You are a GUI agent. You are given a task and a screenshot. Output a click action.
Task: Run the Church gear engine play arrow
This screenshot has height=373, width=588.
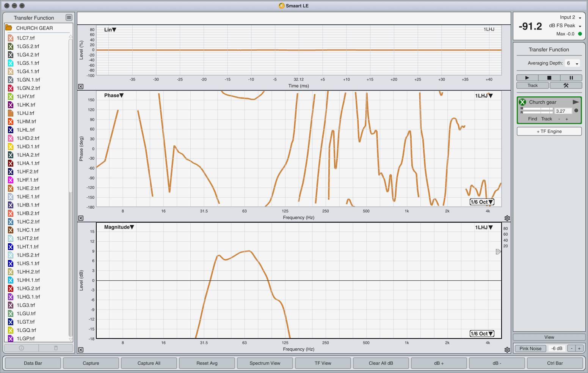pos(576,102)
